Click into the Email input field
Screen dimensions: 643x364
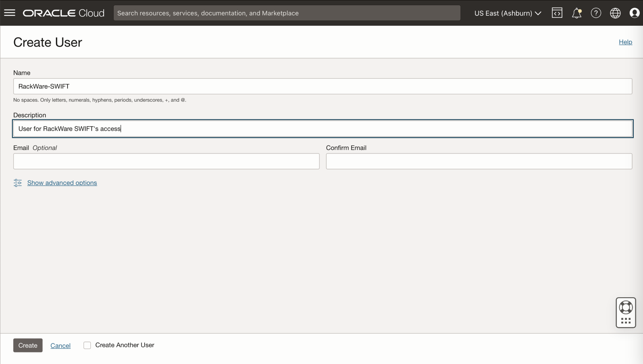click(x=166, y=161)
